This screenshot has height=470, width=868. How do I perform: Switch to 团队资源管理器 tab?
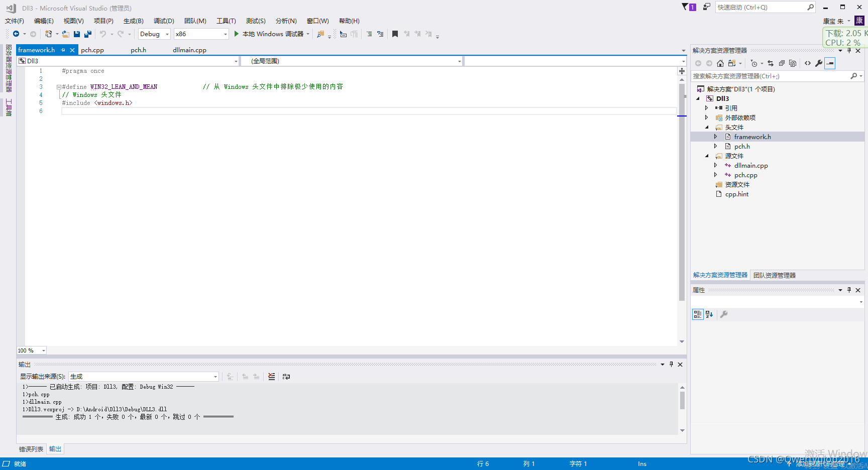[x=775, y=275]
